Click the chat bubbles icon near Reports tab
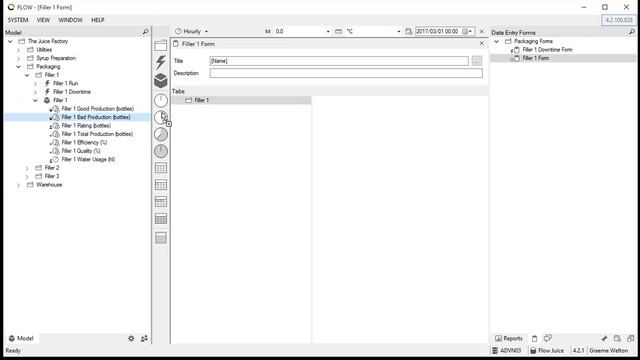 pyautogui.click(x=548, y=338)
